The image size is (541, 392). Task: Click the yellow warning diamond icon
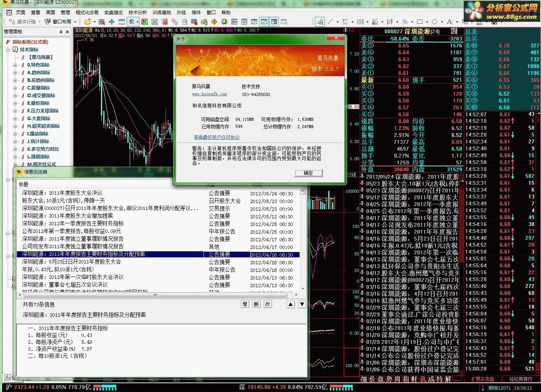214,22
